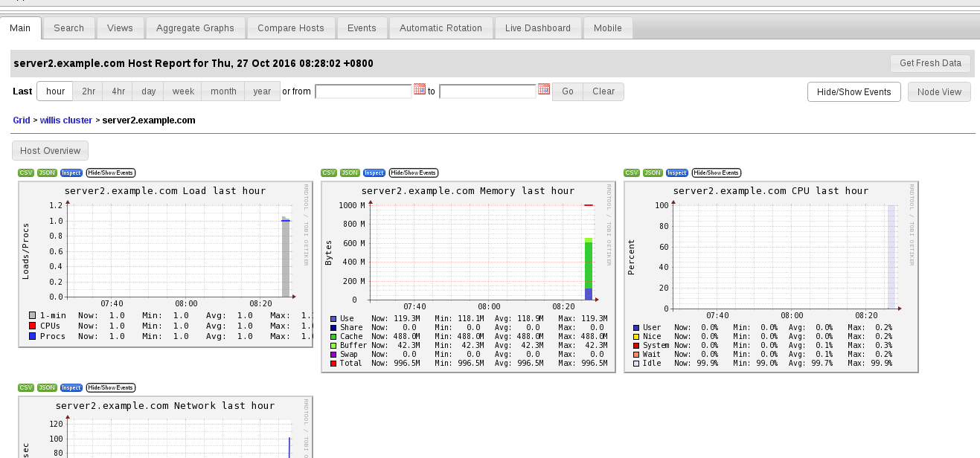Inspect the Load last hour graph
The width and height of the screenshot is (980, 458).
(71, 172)
